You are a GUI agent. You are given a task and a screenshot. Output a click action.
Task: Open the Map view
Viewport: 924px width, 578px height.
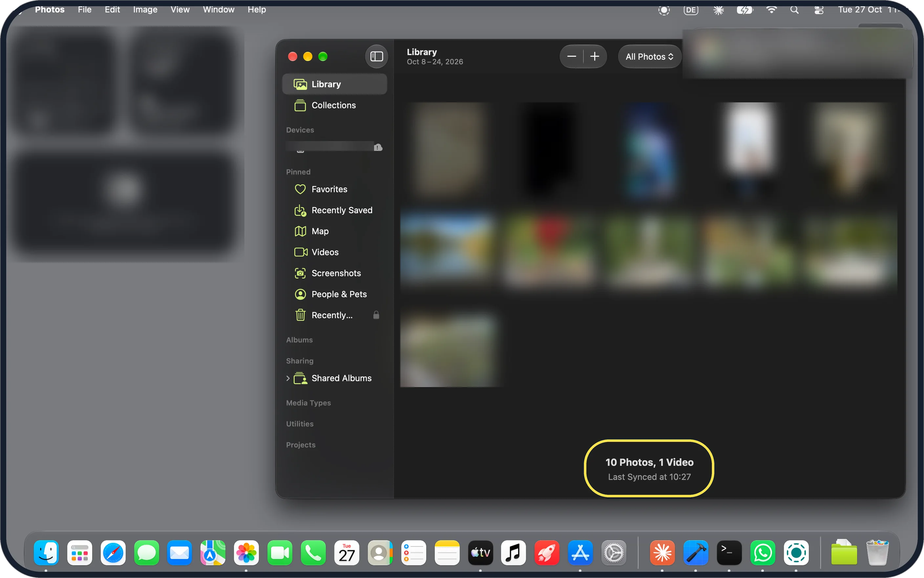click(334, 231)
